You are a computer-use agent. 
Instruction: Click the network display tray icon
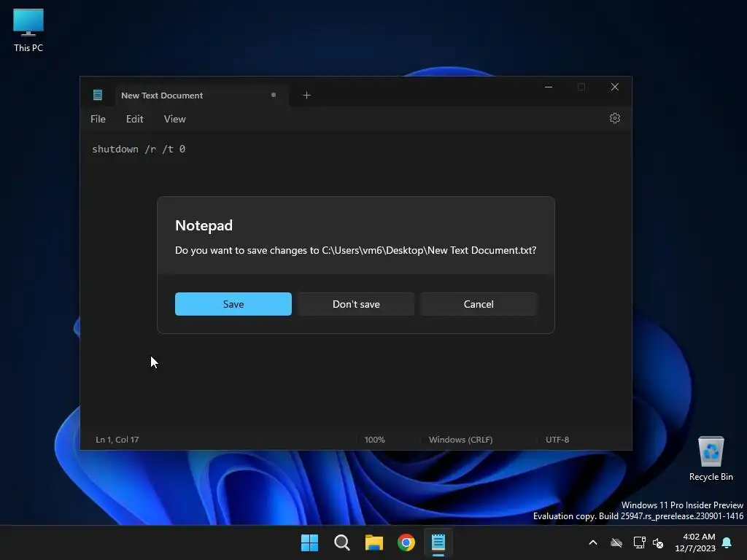(x=639, y=542)
